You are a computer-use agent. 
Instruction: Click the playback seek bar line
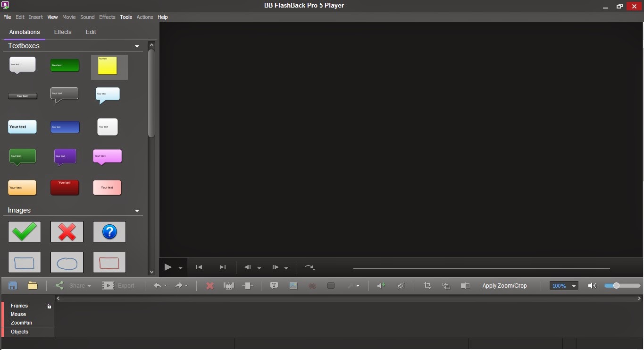[481, 268]
